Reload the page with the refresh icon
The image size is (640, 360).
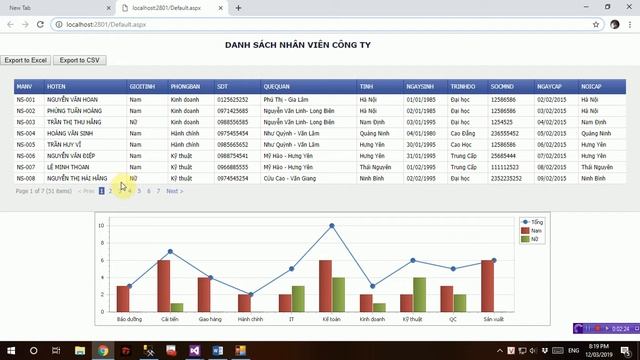pos(40,24)
